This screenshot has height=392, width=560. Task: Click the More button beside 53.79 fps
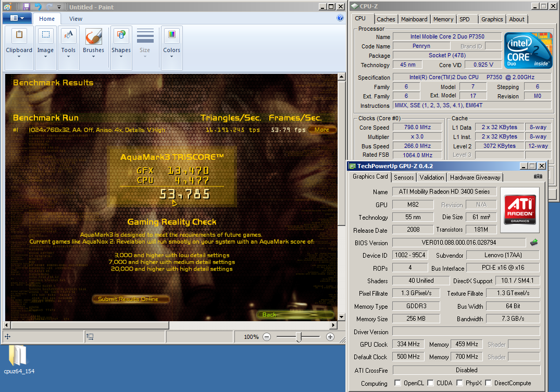[322, 130]
